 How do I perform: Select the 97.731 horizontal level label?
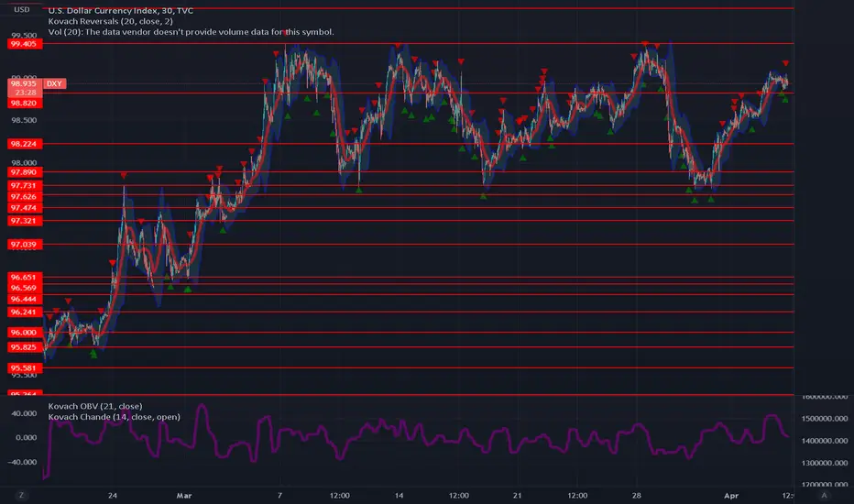pos(25,185)
